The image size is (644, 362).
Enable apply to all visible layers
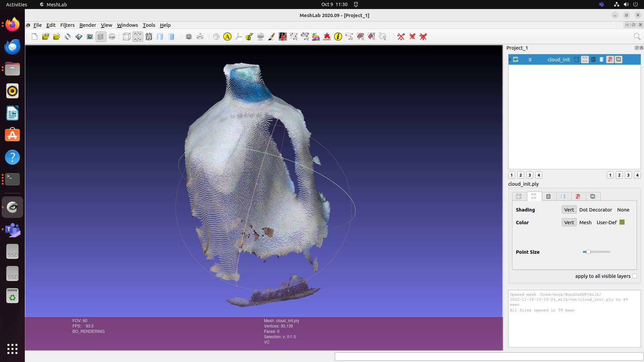[x=635, y=276]
